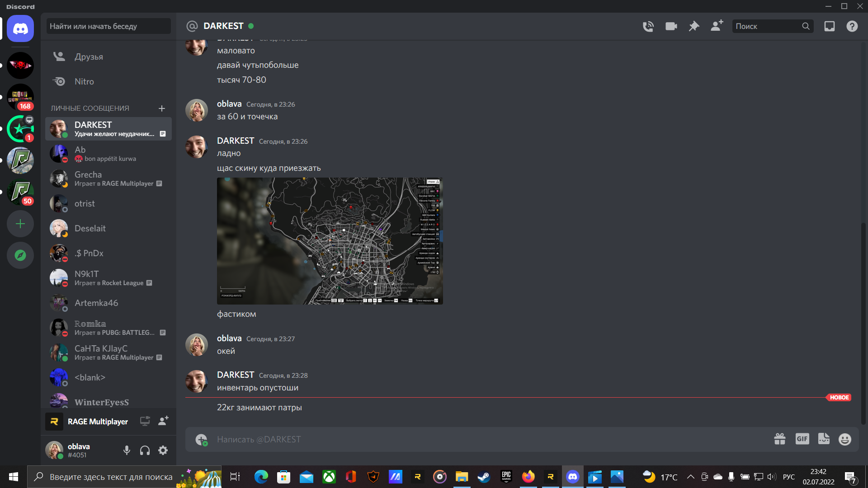Open the Nitro page

(108, 81)
